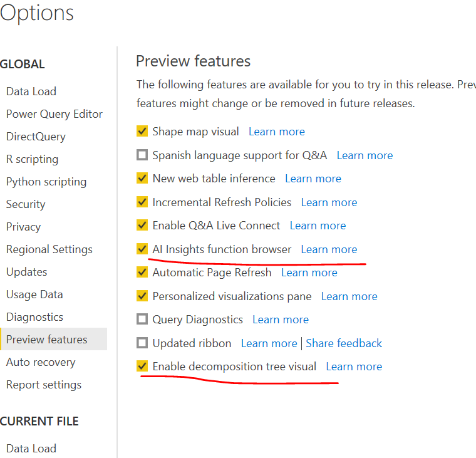Open the Power Query Editor settings

click(x=54, y=114)
